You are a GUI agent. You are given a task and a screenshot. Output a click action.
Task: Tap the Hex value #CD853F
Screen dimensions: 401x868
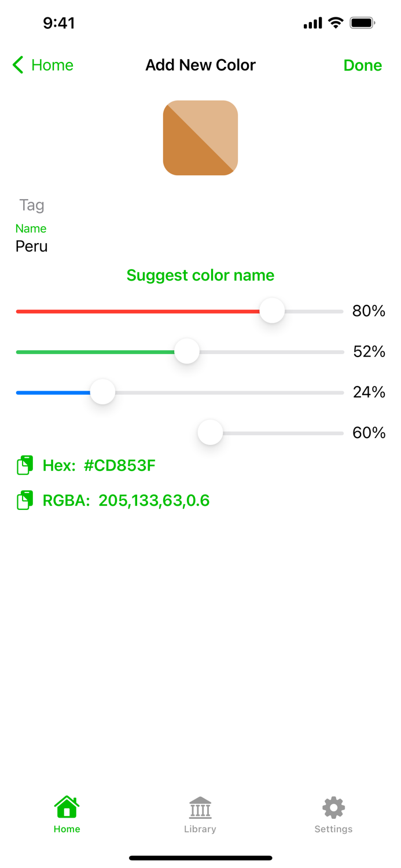point(120,465)
